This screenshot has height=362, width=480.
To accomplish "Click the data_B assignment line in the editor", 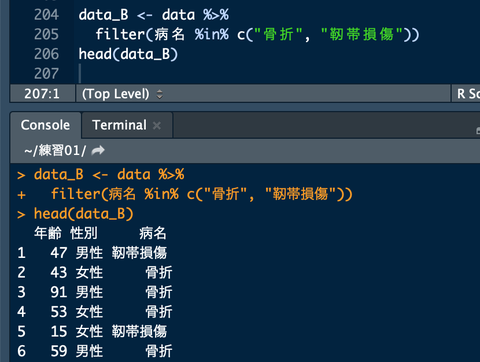I will 154,15.
